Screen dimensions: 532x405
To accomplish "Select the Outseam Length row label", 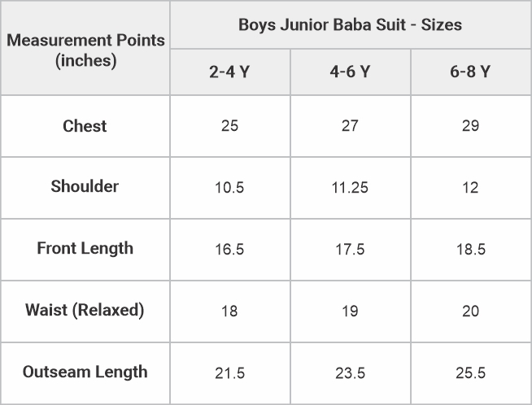I will point(85,372).
